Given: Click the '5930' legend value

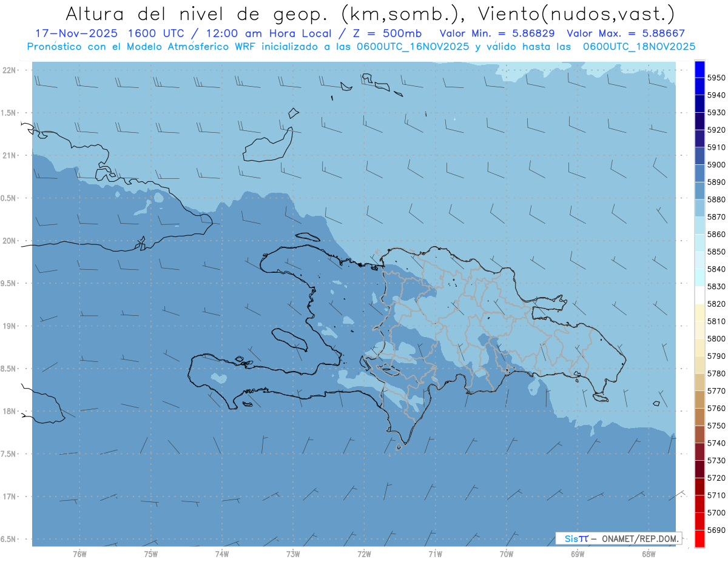Looking at the screenshot, I should (x=716, y=113).
